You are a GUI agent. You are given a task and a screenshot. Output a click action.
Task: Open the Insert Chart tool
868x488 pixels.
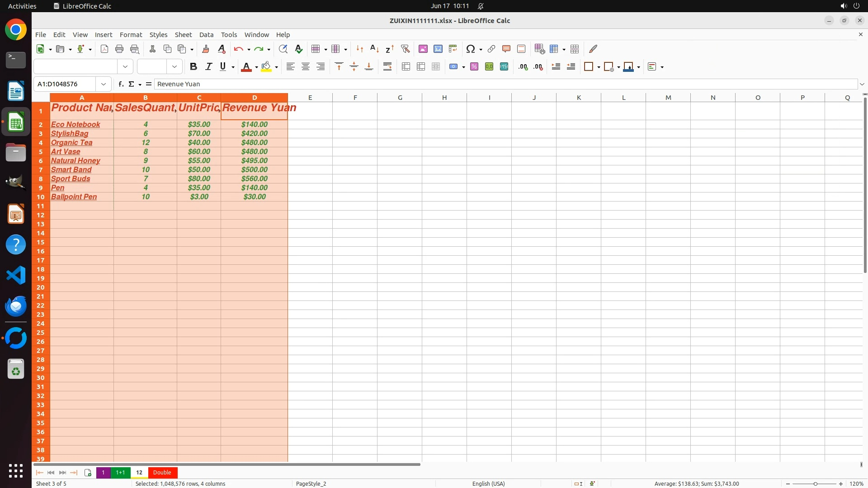[438, 49]
